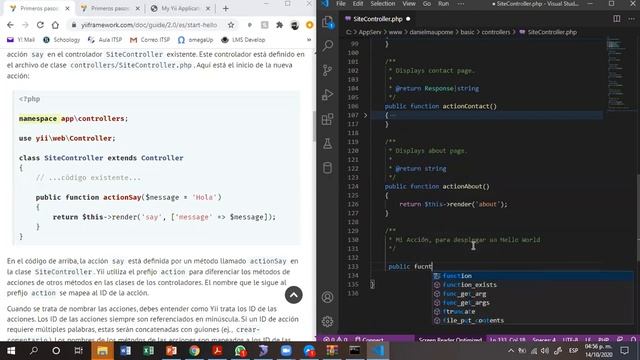
Task: Click the breadcrumb folder 'controllers'
Action: [496, 32]
